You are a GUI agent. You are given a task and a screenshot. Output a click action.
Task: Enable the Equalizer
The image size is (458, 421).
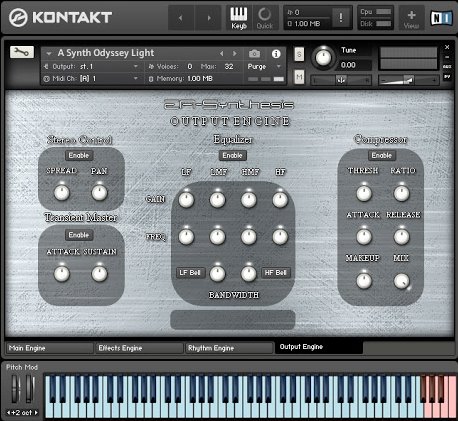click(232, 155)
